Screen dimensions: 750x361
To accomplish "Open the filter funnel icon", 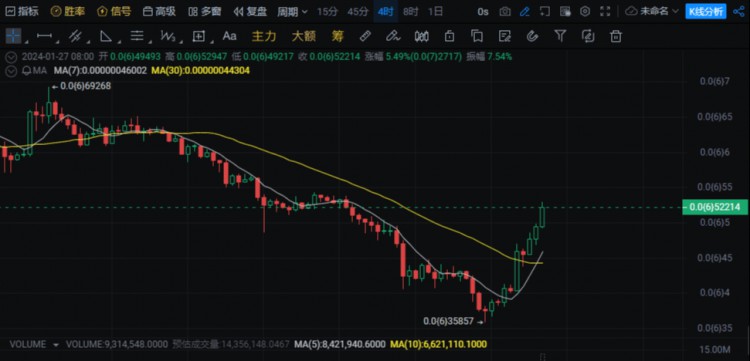I will click(x=560, y=36).
